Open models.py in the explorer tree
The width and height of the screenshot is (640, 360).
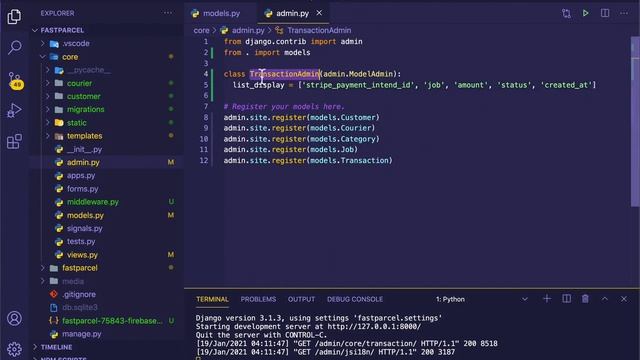pyautogui.click(x=85, y=215)
